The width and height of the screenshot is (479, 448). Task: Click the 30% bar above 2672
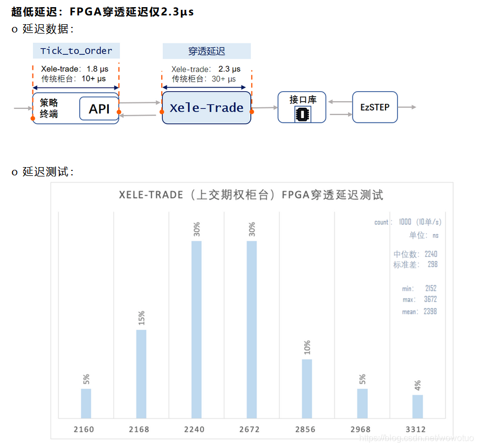coord(252,329)
